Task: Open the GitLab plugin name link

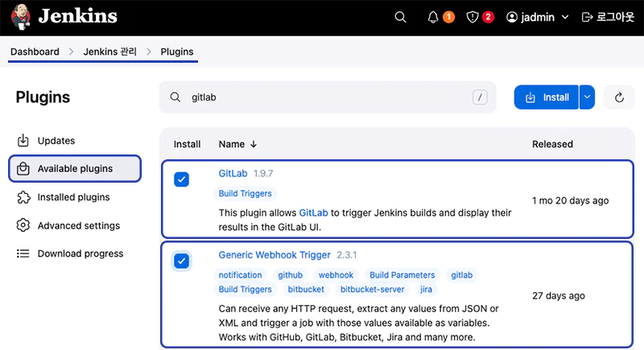Action: click(x=233, y=174)
